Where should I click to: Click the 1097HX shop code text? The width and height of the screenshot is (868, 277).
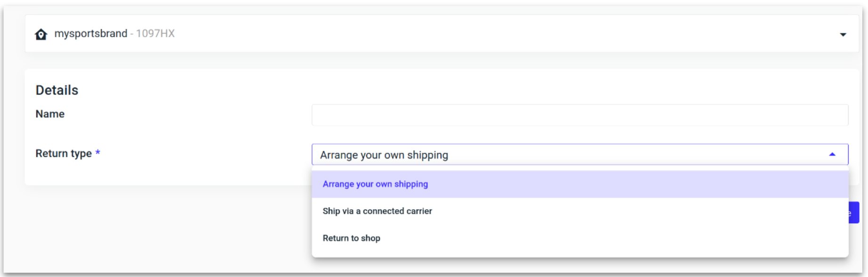(156, 33)
